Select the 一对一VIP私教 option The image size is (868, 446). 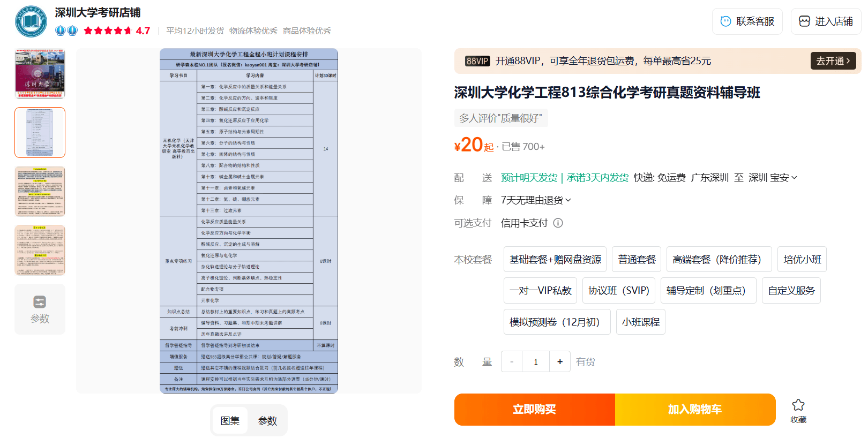click(540, 291)
